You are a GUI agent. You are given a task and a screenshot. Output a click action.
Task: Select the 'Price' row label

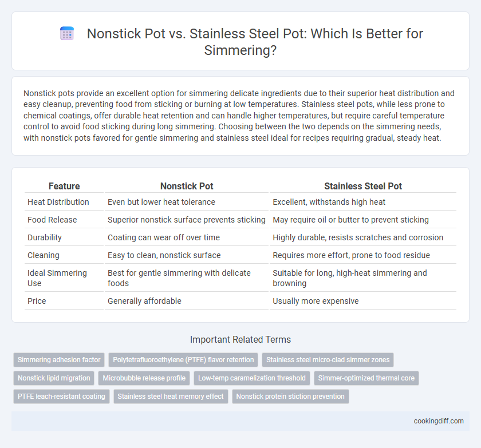tap(37, 301)
